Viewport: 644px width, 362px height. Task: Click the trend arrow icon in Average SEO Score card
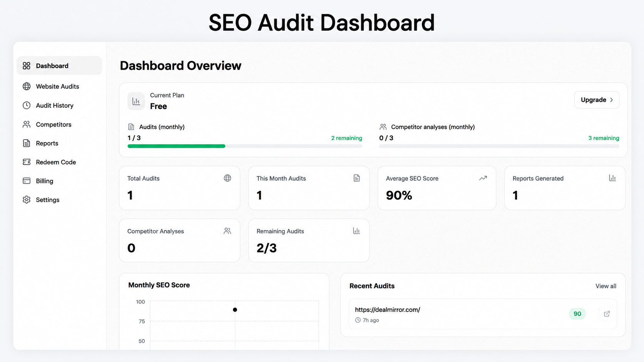(x=483, y=178)
